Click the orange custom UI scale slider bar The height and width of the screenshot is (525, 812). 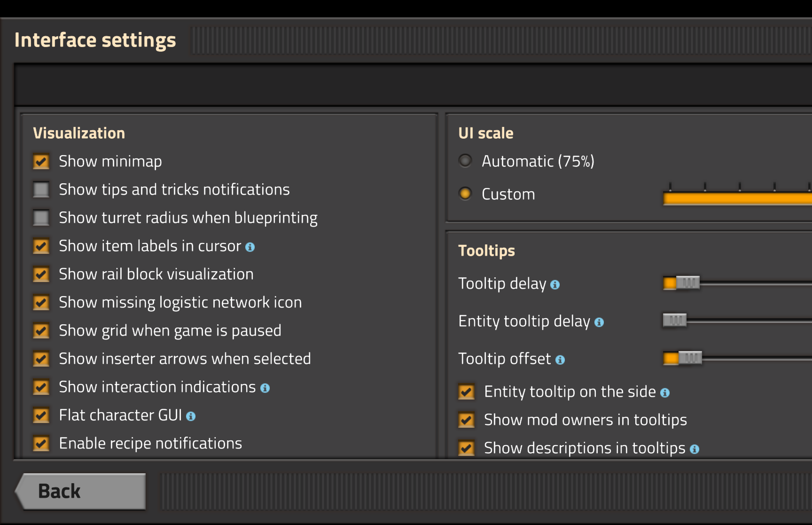point(736,198)
